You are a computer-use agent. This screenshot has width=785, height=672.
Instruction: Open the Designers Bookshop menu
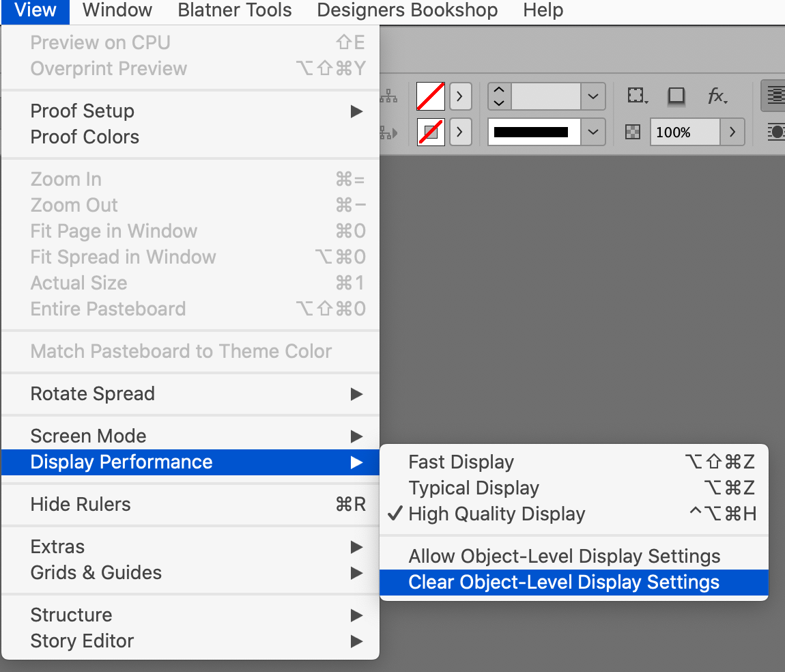[407, 10]
